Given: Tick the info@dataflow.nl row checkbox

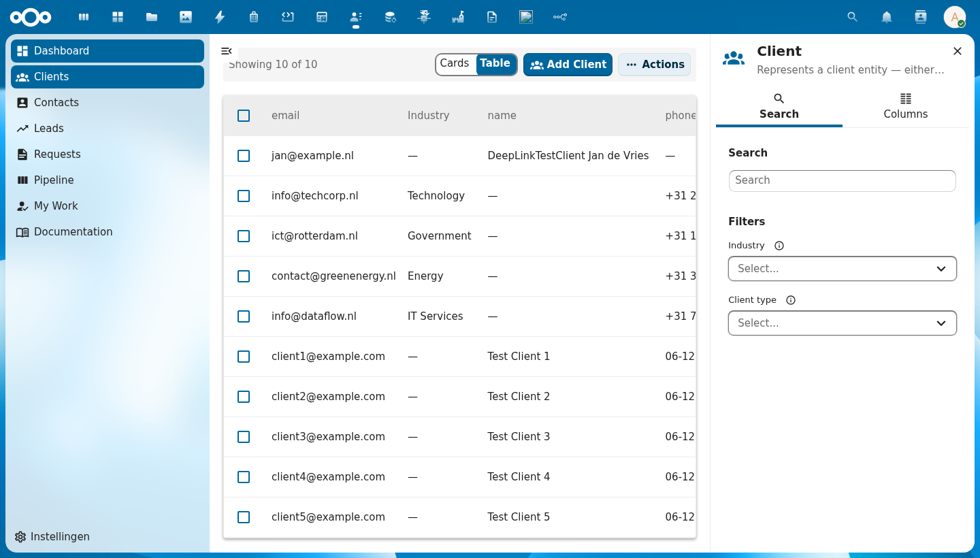Looking at the screenshot, I should point(244,316).
